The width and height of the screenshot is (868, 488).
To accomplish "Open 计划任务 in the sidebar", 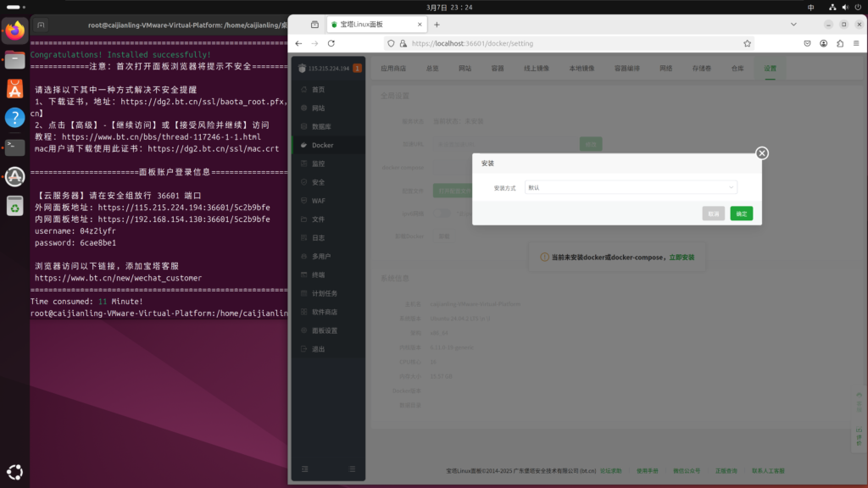I will (328, 294).
